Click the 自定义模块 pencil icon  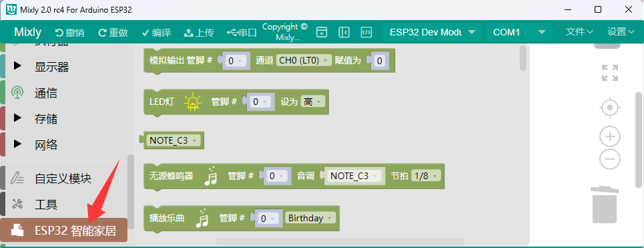click(17, 178)
